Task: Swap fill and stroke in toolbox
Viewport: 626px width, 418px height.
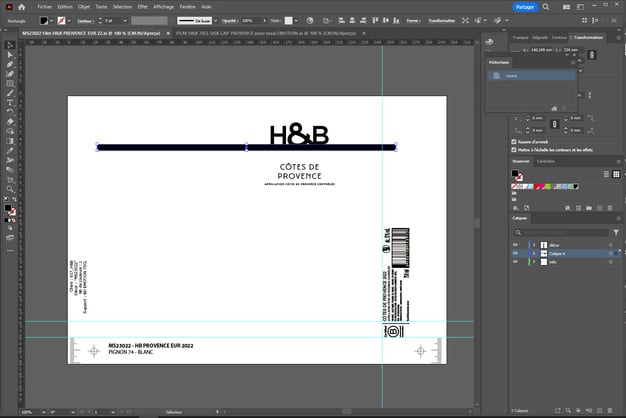Action: coord(15,199)
